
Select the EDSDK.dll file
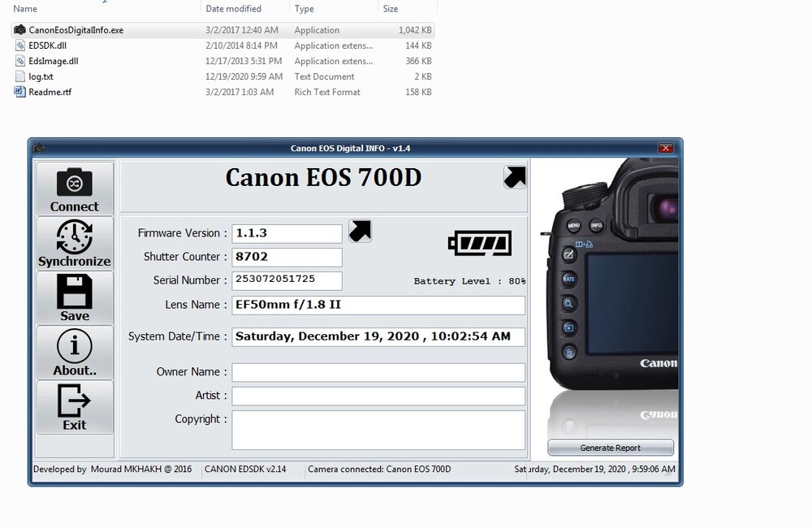[x=47, y=46]
